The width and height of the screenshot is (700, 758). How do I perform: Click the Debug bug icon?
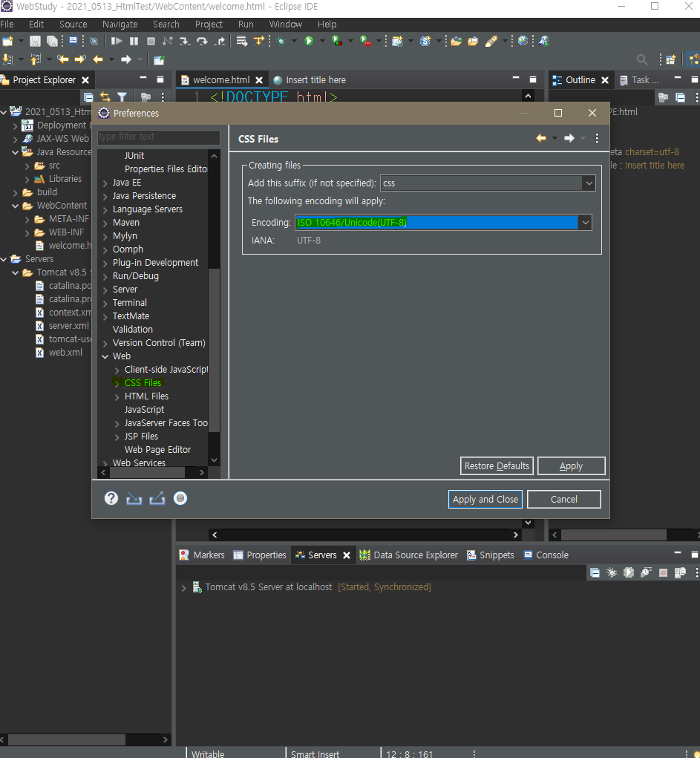coord(281,41)
